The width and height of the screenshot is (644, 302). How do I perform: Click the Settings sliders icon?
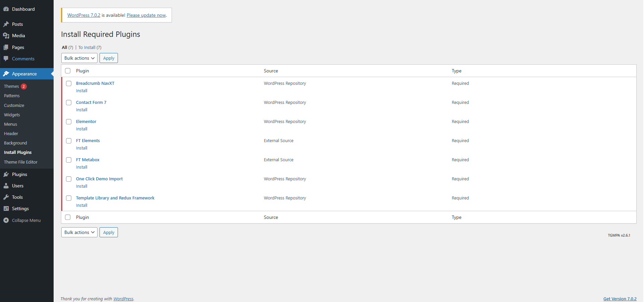tap(6, 208)
